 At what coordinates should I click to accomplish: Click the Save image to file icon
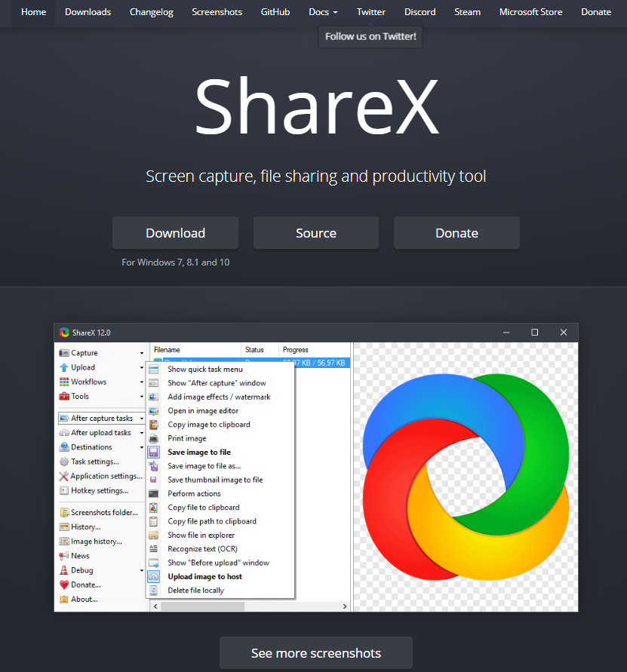(153, 452)
